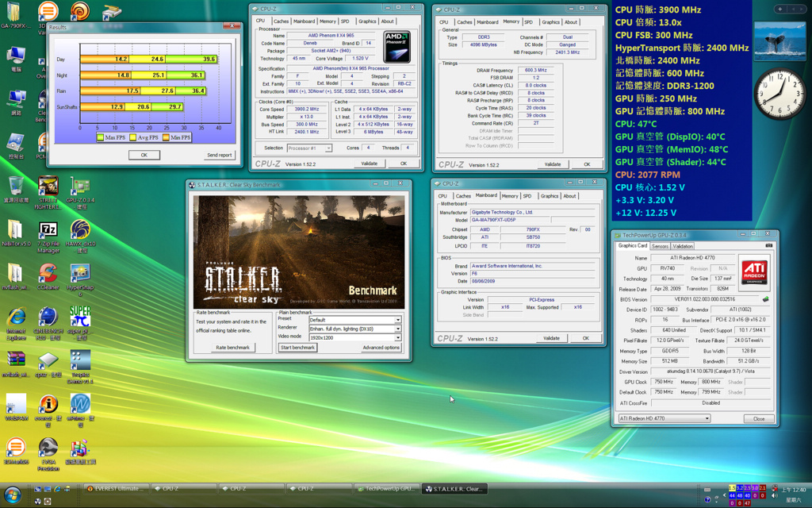Click the GPU-Z BIOS save chip icon
The height and width of the screenshot is (508, 812).
765,299
